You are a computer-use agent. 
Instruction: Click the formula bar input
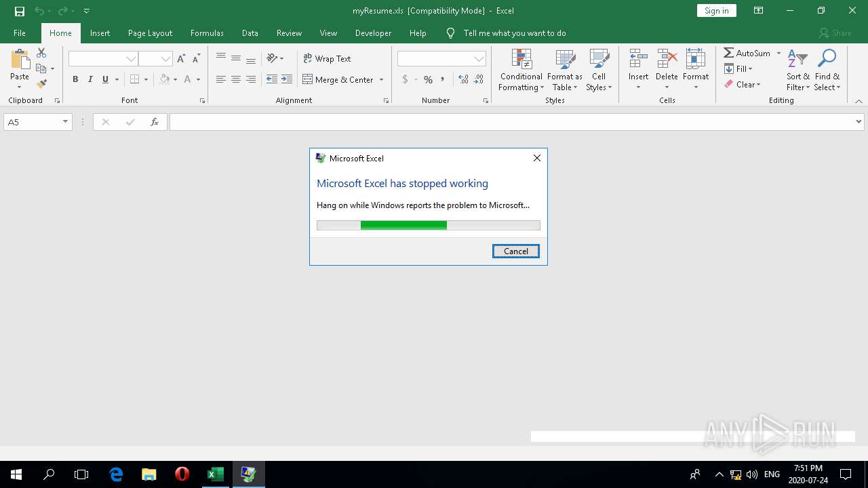[512, 122]
